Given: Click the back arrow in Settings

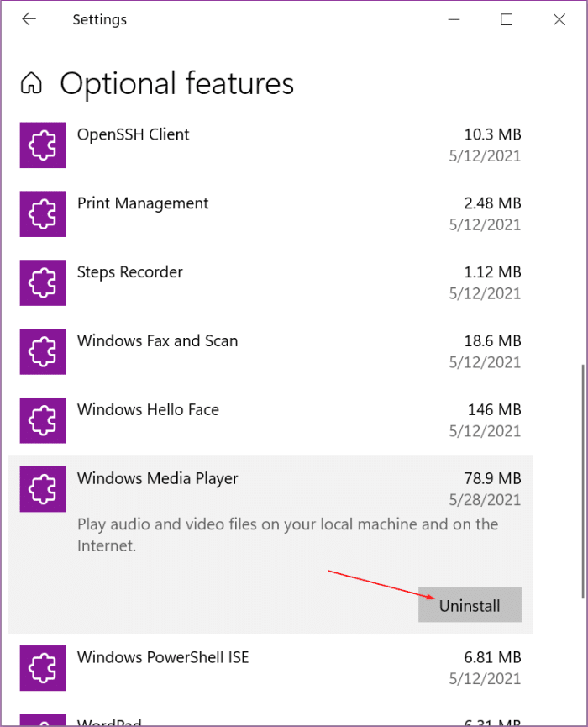Looking at the screenshot, I should pos(29,18).
